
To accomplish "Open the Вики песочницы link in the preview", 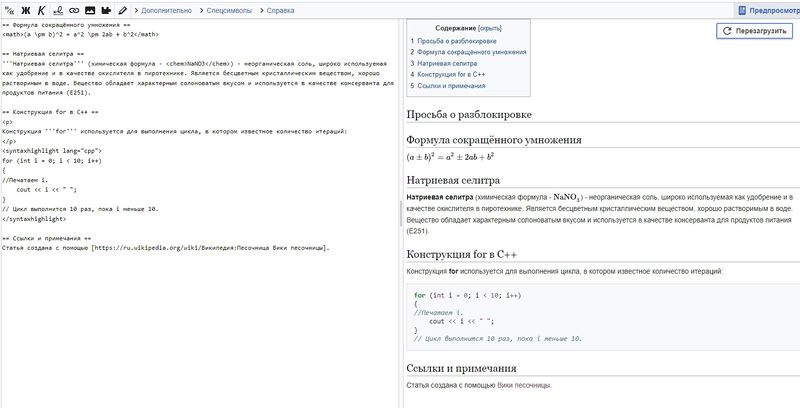I will point(524,386).
